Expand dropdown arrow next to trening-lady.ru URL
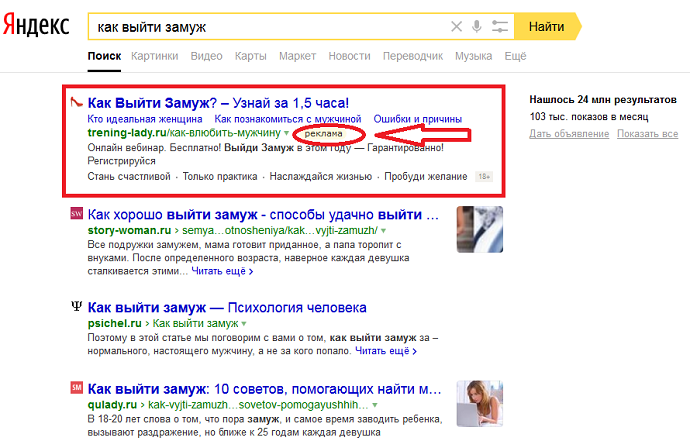 coord(286,133)
